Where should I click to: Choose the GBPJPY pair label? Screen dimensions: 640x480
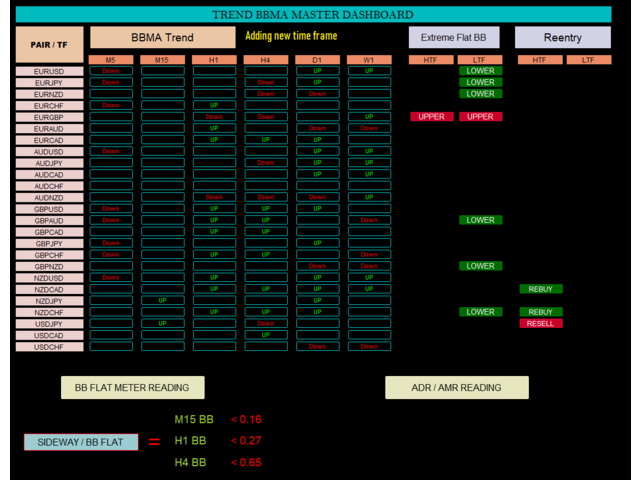point(49,243)
